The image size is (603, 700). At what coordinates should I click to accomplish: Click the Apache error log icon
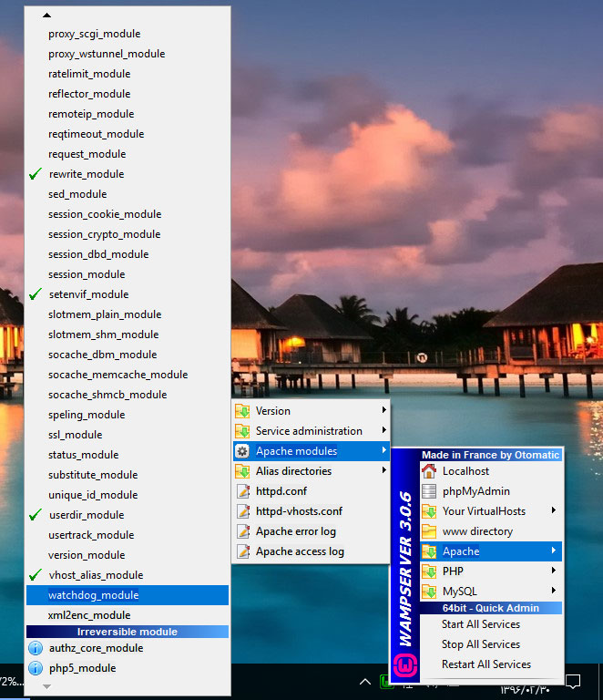pyautogui.click(x=242, y=531)
